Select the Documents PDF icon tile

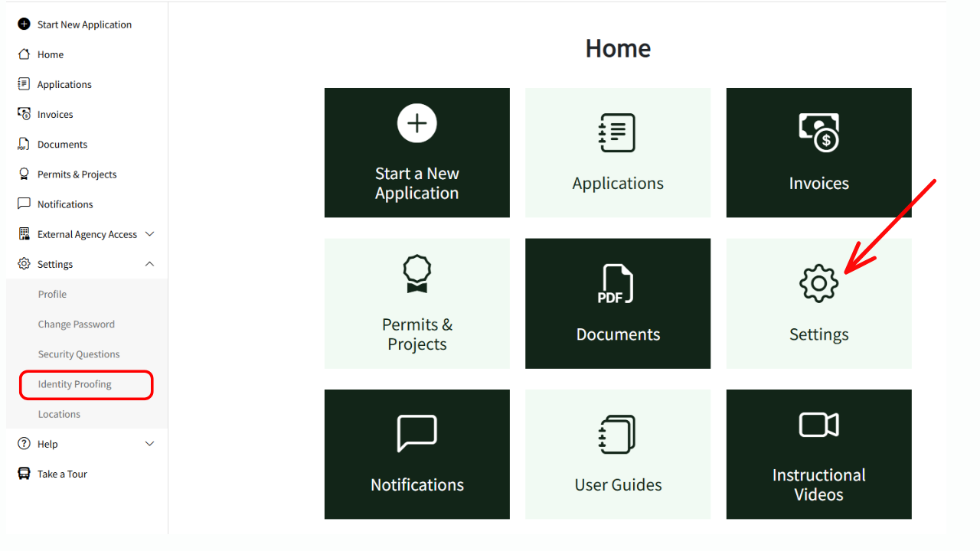[617, 284]
